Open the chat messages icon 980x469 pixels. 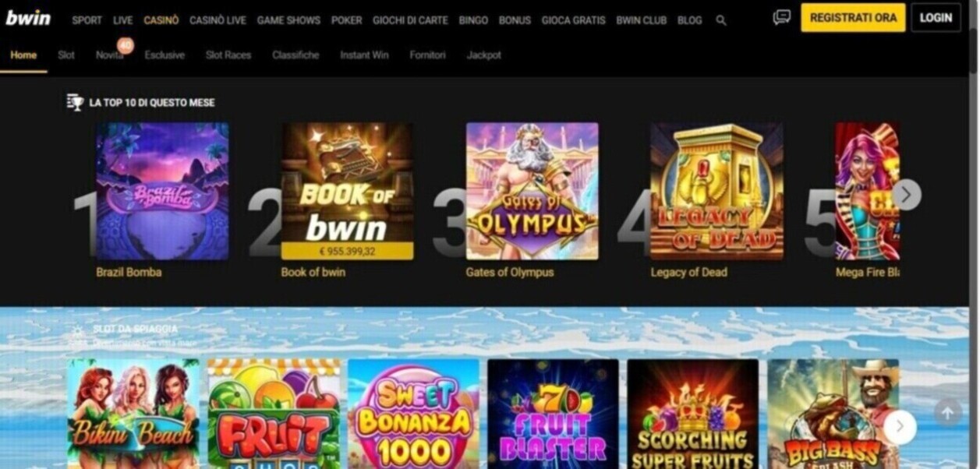click(781, 17)
